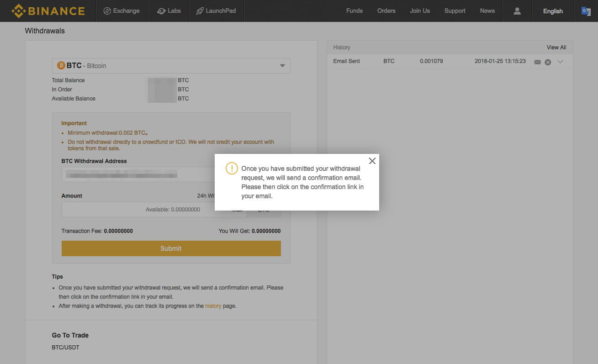Click the Available Balance label

click(74, 99)
